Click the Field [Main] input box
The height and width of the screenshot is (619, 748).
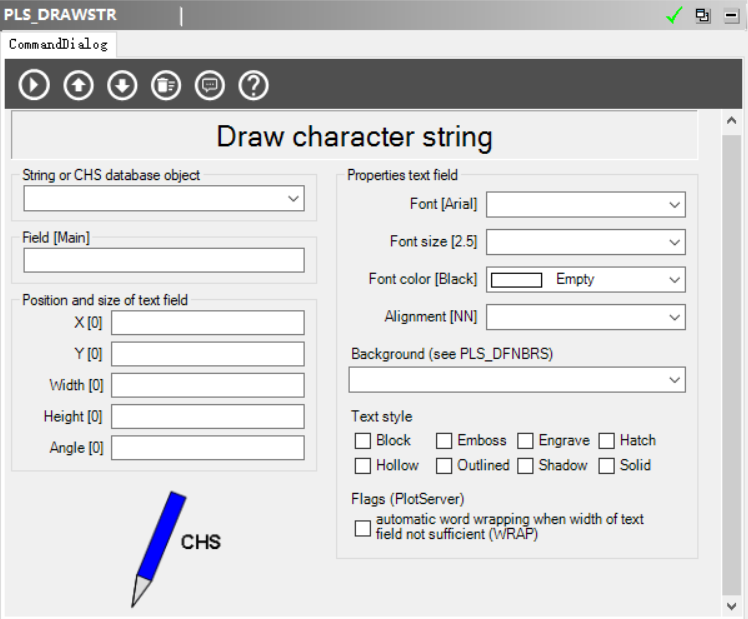pos(164,261)
